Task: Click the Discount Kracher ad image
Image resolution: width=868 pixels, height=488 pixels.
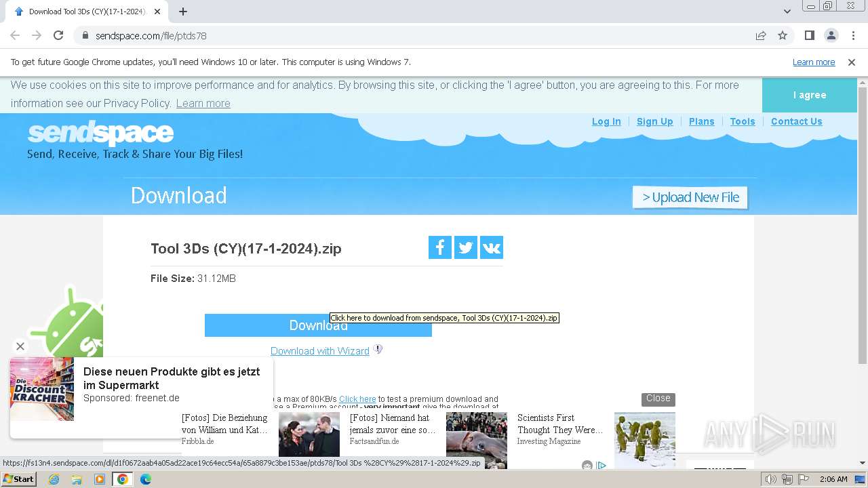Action: coord(42,389)
